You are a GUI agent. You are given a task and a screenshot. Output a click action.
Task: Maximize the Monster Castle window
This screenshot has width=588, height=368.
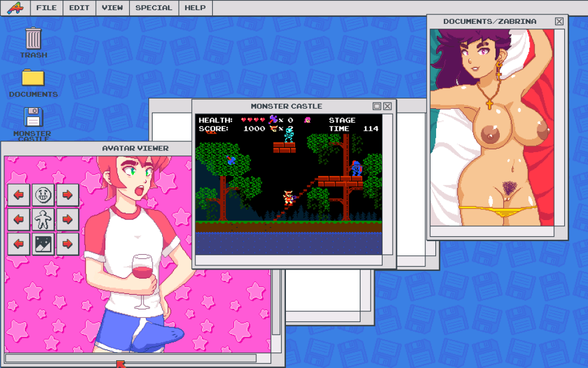point(377,106)
